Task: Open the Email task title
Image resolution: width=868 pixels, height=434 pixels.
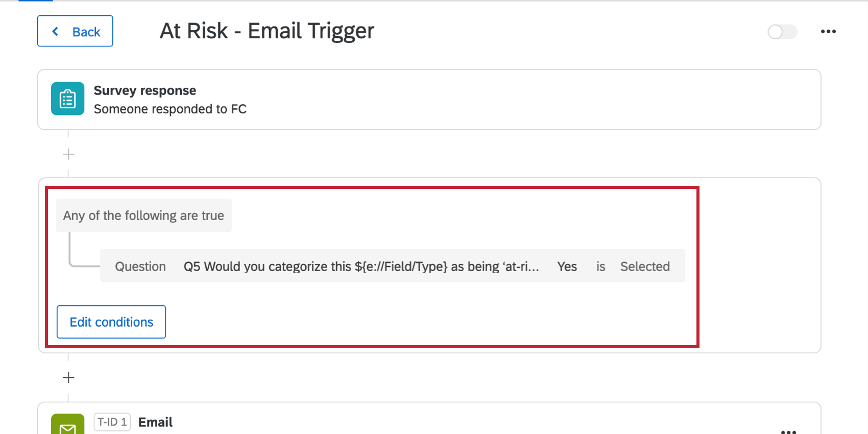Action: tap(155, 422)
